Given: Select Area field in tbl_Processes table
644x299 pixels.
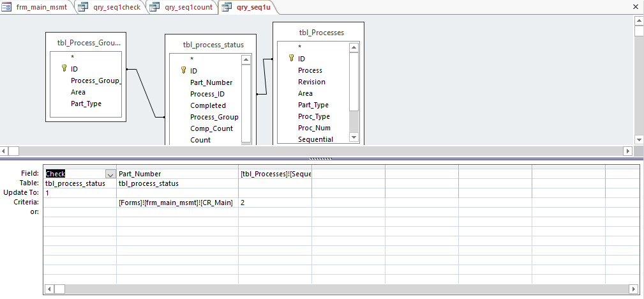Looking at the screenshot, I should pyautogui.click(x=305, y=93).
